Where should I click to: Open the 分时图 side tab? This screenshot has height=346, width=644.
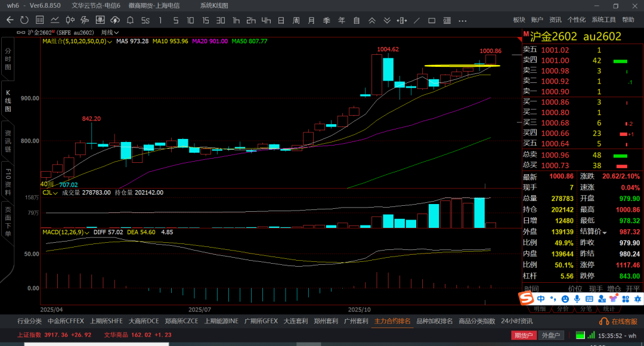click(x=8, y=59)
